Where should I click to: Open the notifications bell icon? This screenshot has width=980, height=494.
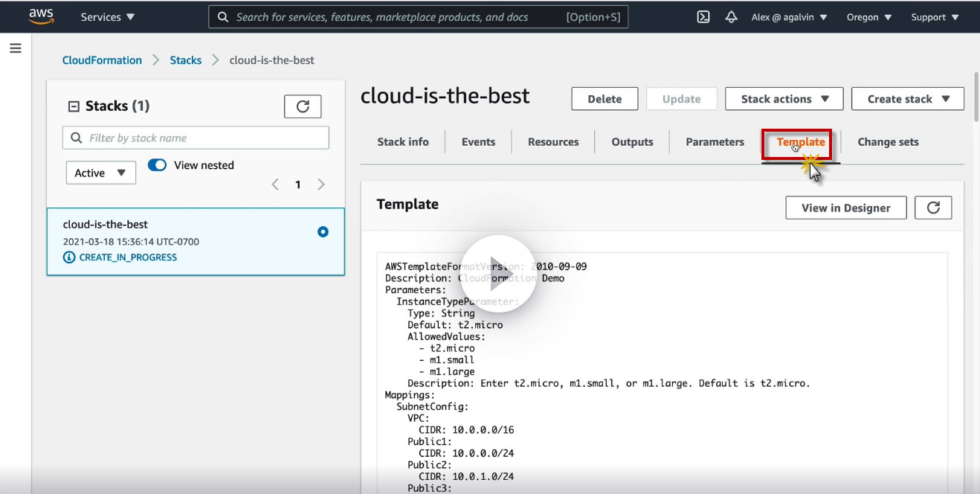(731, 17)
